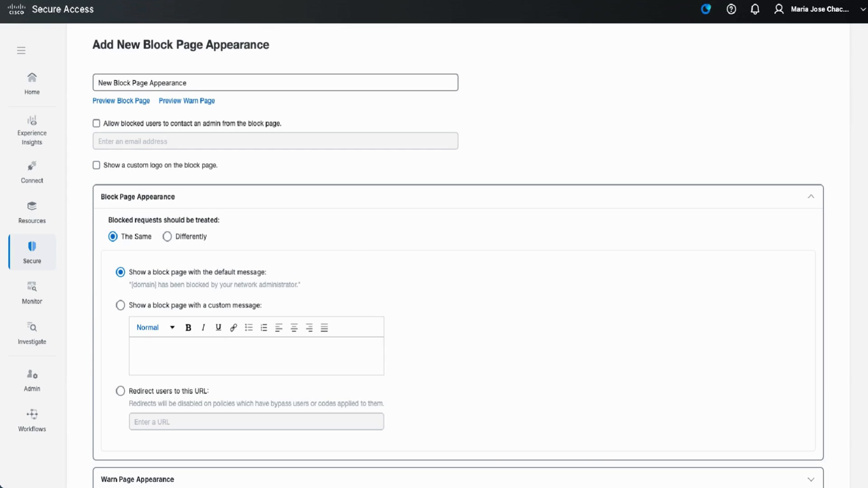The height and width of the screenshot is (488, 868).
Task: Enable allow blocked users to contact admin
Action: (x=96, y=123)
